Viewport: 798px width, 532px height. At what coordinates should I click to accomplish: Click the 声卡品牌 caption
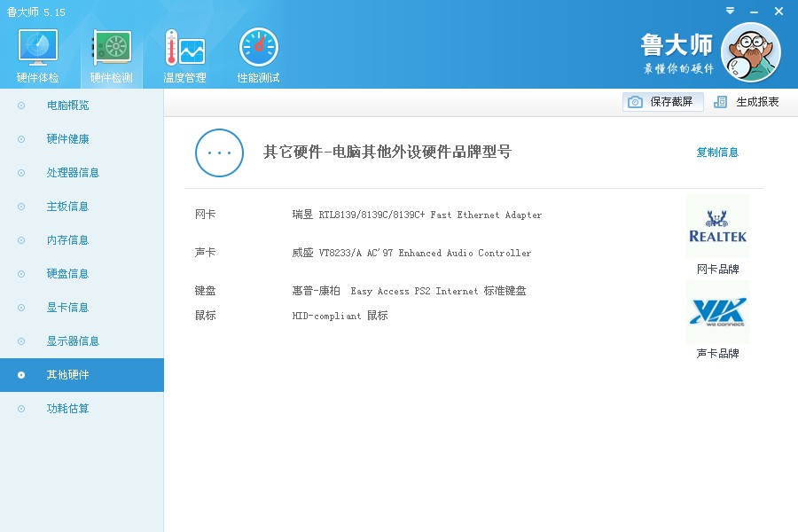[x=717, y=353]
